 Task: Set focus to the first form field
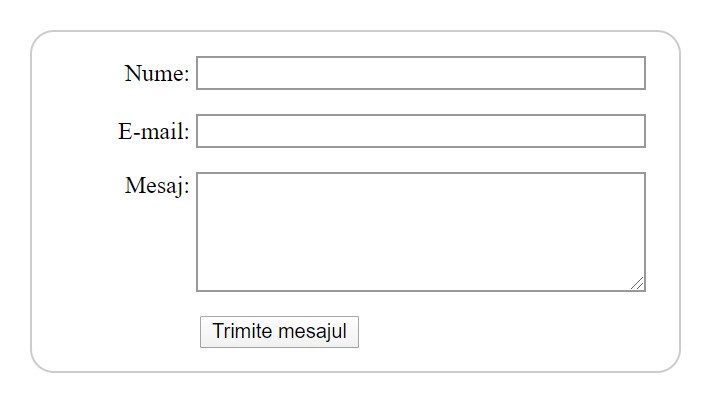(420, 73)
